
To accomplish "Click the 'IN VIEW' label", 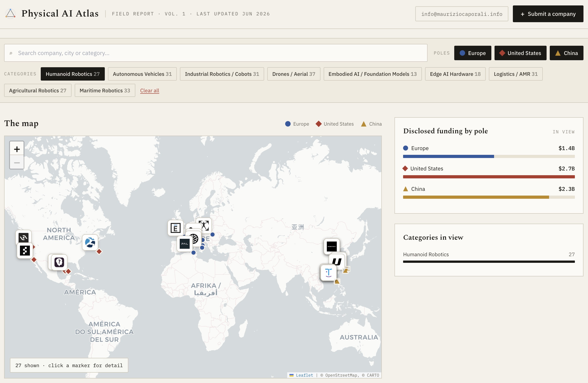I will (564, 132).
